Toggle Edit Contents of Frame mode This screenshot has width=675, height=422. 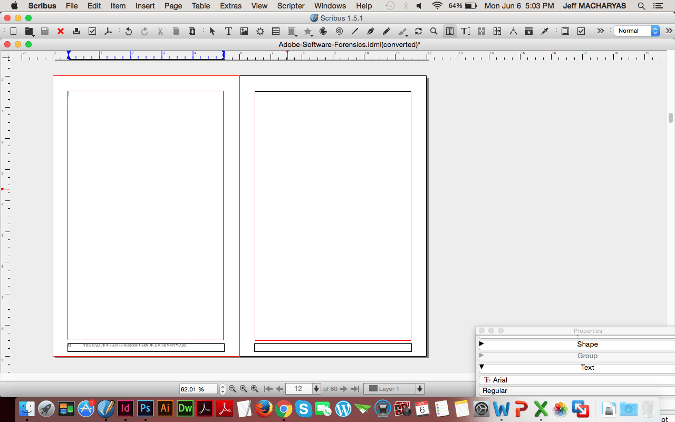pyautogui.click(x=450, y=32)
